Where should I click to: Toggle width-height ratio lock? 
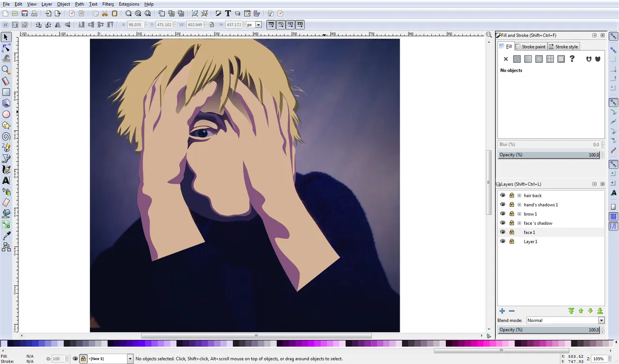point(212,25)
